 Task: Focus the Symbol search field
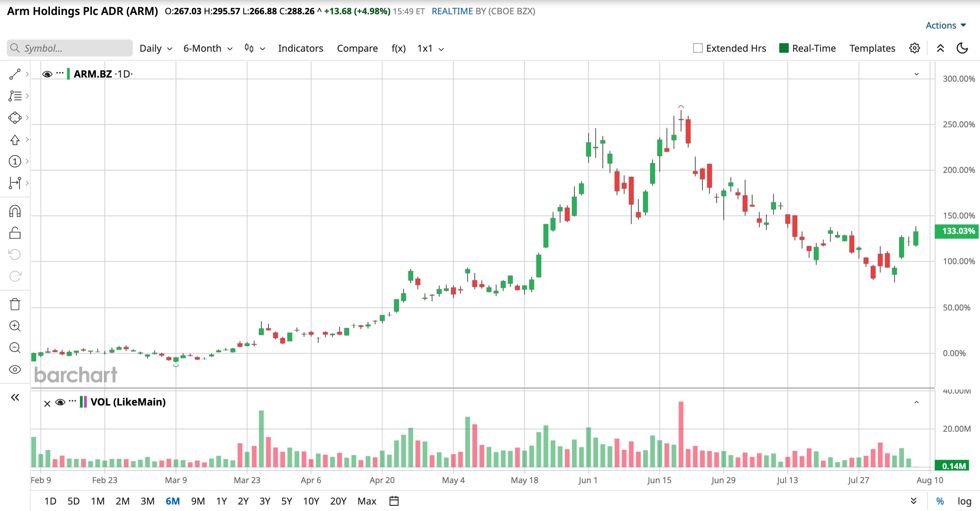tap(70, 48)
